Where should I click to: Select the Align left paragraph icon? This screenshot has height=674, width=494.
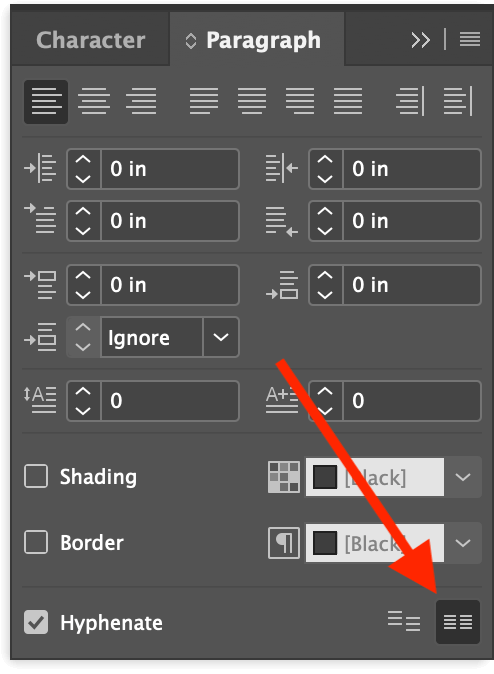(x=46, y=101)
